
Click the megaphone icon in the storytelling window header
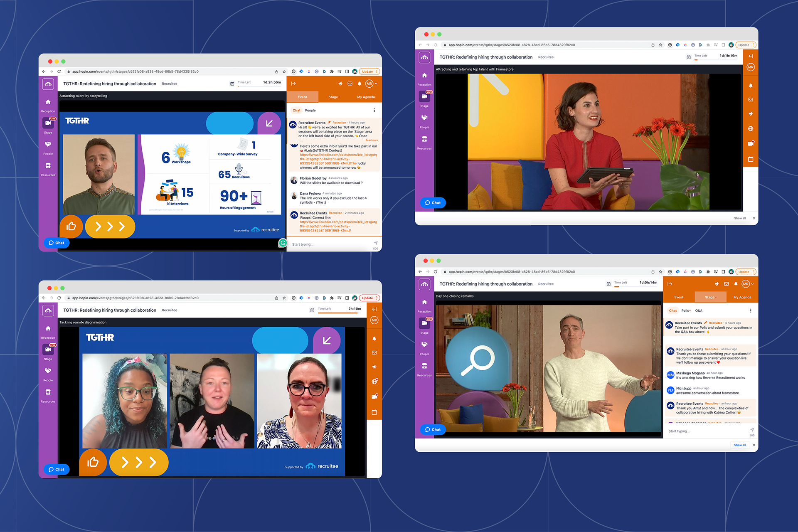click(x=340, y=84)
